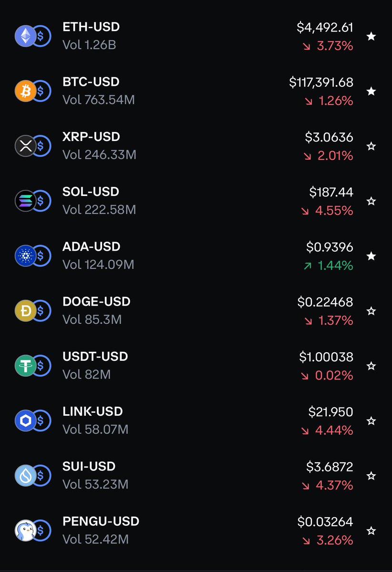The width and height of the screenshot is (392, 572).
Task: Open the SOL-USD pair name
Action: pos(91,192)
